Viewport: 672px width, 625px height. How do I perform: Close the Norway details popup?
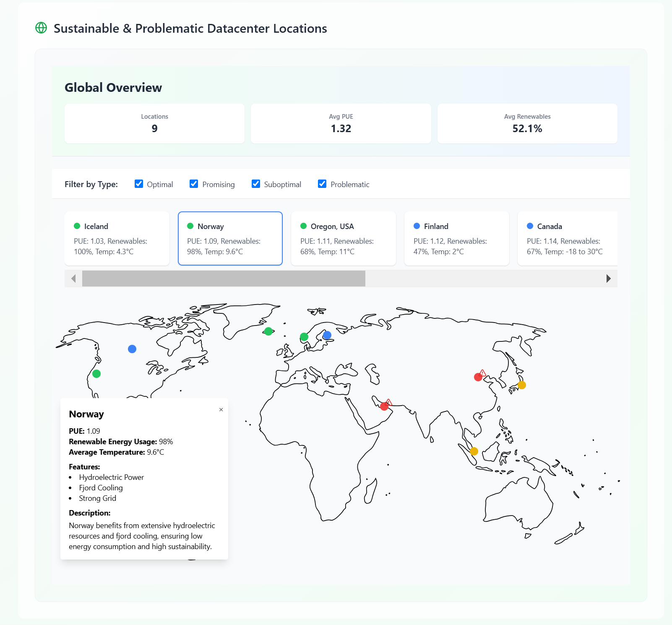tap(221, 410)
